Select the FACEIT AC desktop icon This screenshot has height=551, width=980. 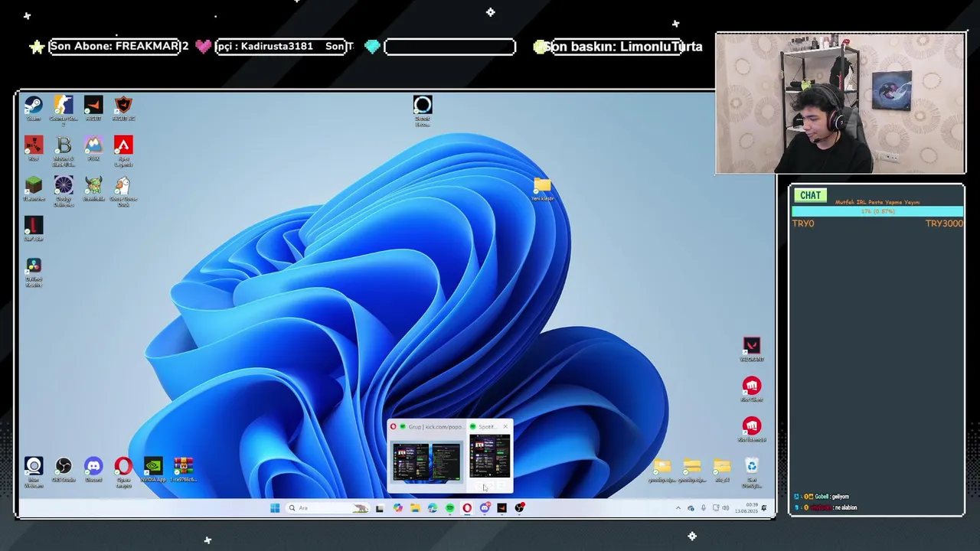[123, 108]
